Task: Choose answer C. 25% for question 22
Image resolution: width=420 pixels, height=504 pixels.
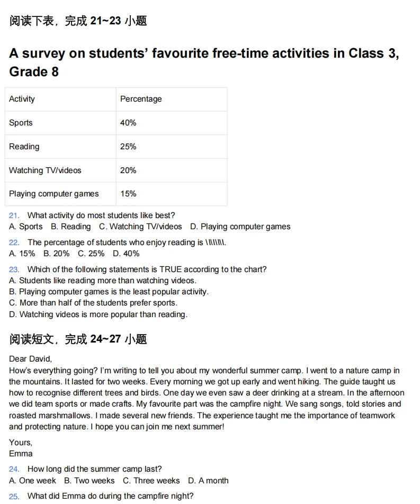Action: [91, 254]
